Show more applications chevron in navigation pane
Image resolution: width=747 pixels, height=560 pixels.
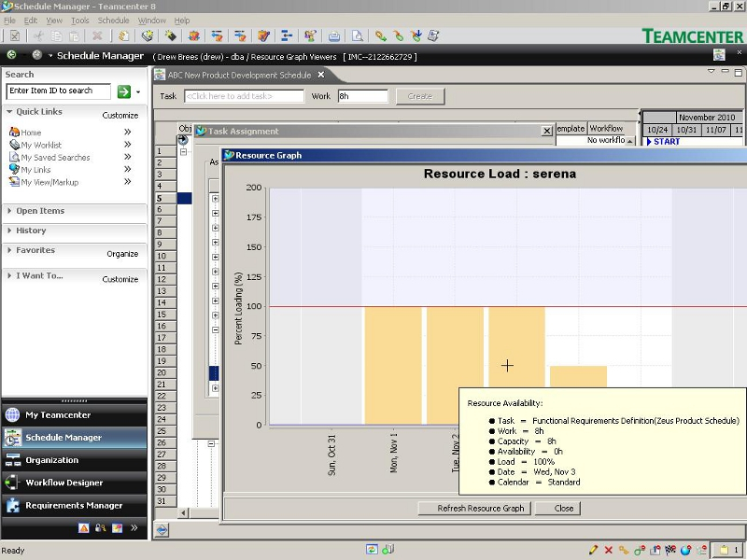134,527
